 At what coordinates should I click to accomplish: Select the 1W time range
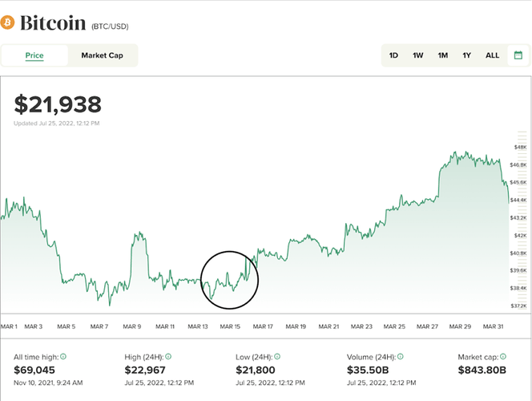pos(417,55)
